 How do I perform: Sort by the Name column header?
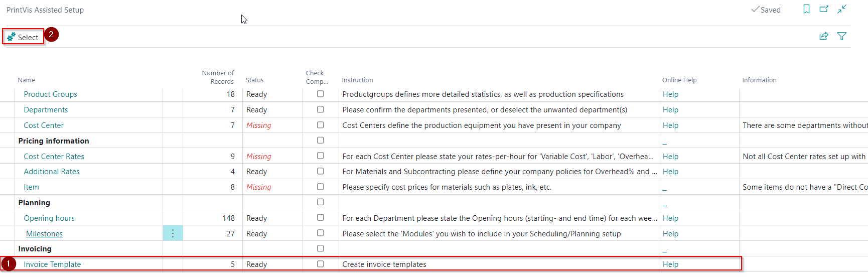27,80
